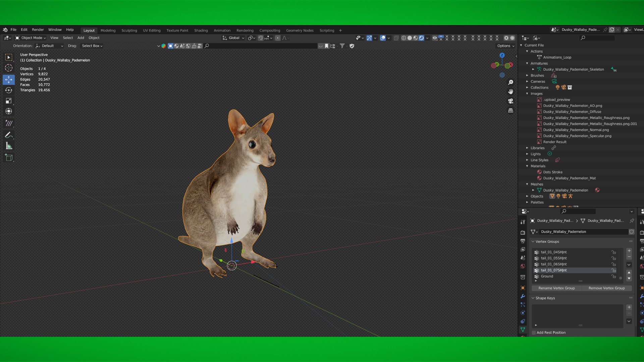644x362 pixels.
Task: Switch to wireframe viewport shading
Action: (404, 38)
